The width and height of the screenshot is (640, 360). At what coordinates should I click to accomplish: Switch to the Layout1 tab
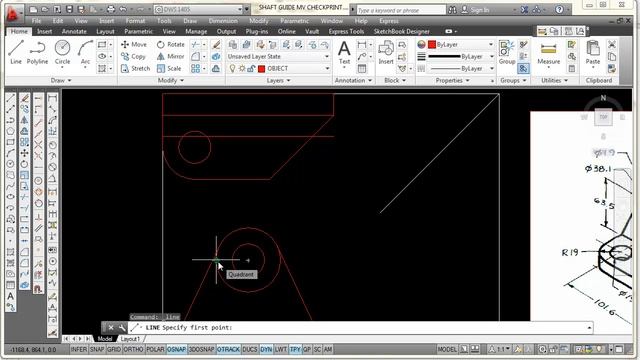tap(130, 339)
